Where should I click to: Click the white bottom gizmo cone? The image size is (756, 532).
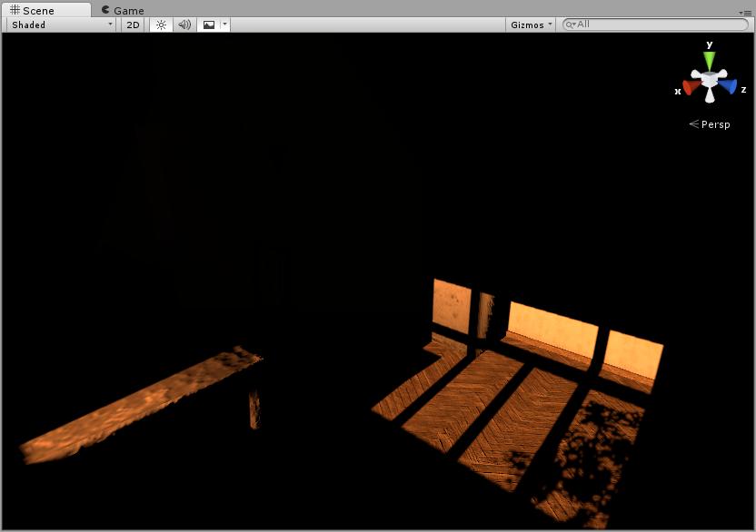[x=710, y=95]
